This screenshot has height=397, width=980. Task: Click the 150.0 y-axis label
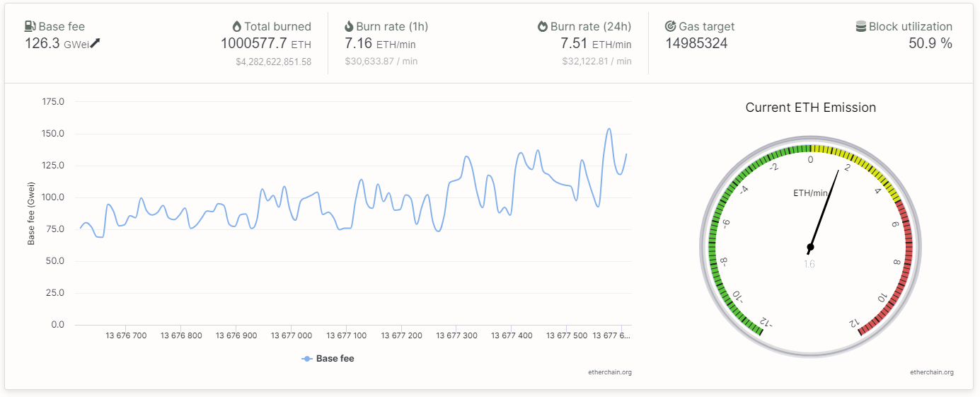coord(53,134)
